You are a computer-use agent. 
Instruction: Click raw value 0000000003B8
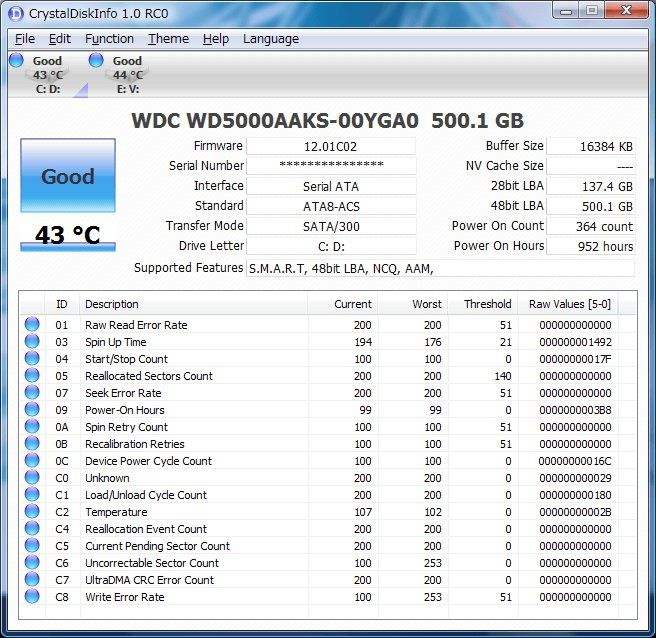pos(575,410)
